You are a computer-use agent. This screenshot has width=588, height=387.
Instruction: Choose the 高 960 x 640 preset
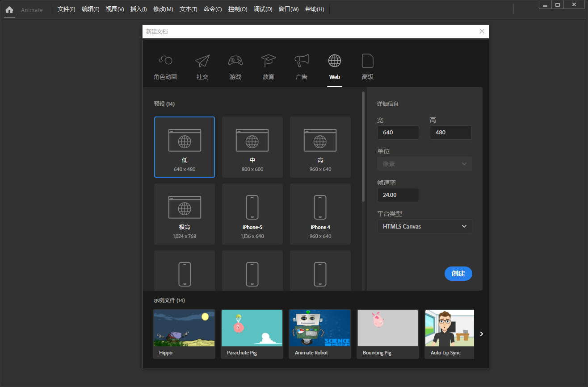coord(320,147)
